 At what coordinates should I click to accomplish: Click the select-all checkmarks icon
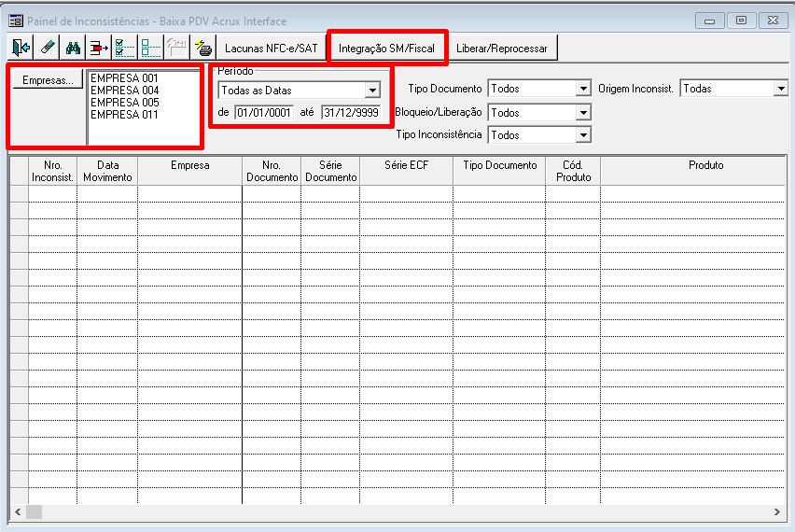[125, 48]
